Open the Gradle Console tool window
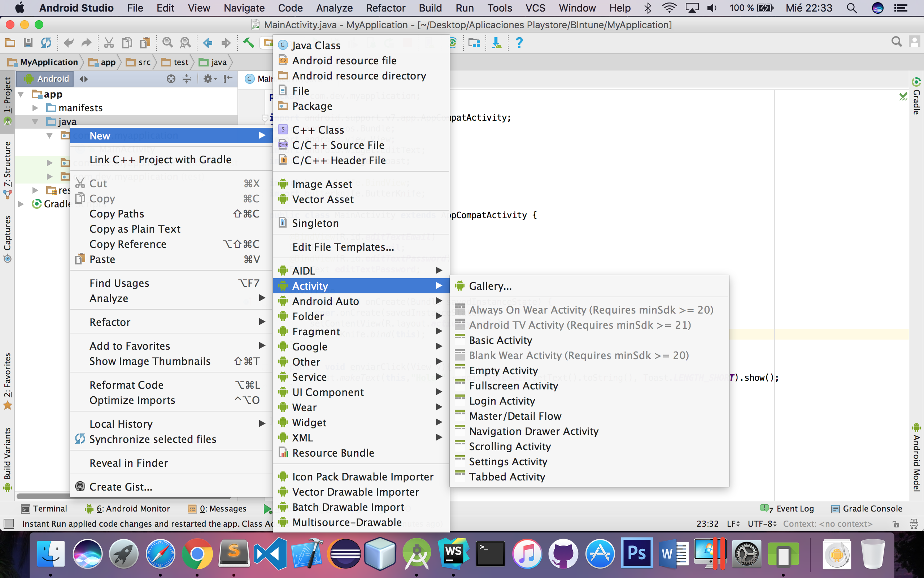924x578 pixels. 867,508
